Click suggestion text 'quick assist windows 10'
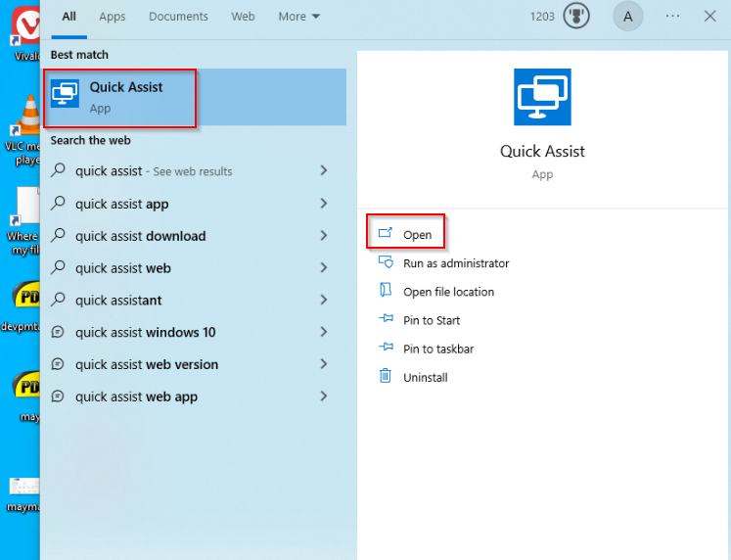This screenshot has height=560, width=731. click(146, 333)
